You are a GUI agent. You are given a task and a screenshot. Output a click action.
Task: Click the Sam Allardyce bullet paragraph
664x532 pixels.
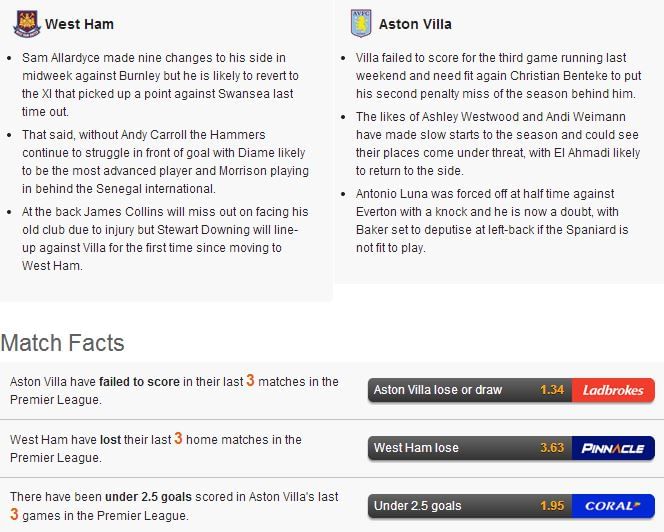click(x=160, y=85)
